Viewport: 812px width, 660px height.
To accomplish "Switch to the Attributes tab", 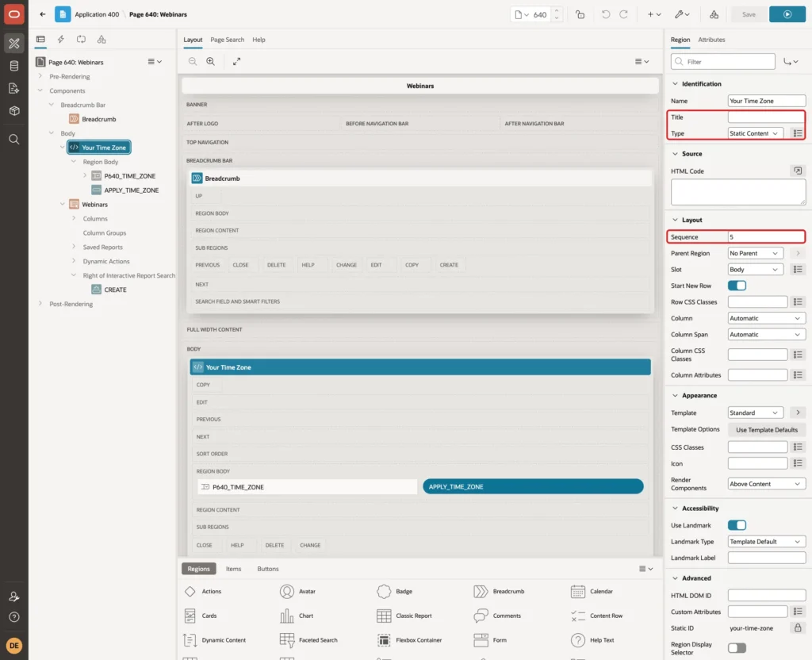I will pos(711,40).
